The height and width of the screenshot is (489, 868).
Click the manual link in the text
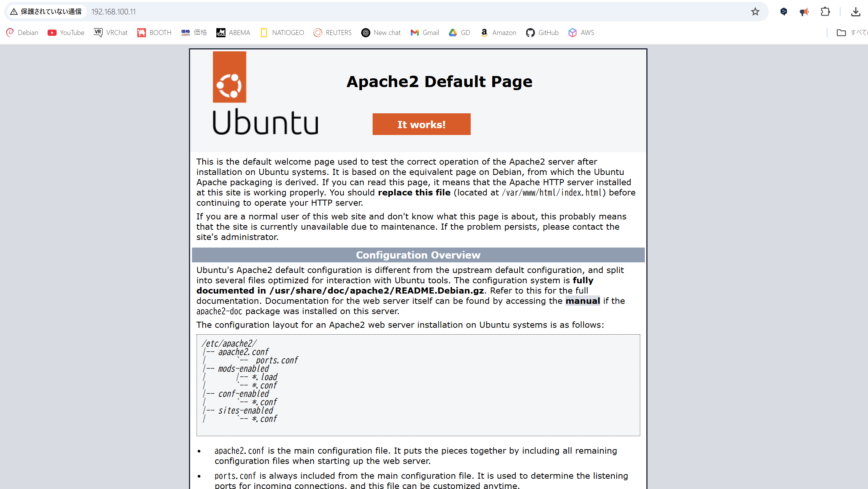point(582,301)
